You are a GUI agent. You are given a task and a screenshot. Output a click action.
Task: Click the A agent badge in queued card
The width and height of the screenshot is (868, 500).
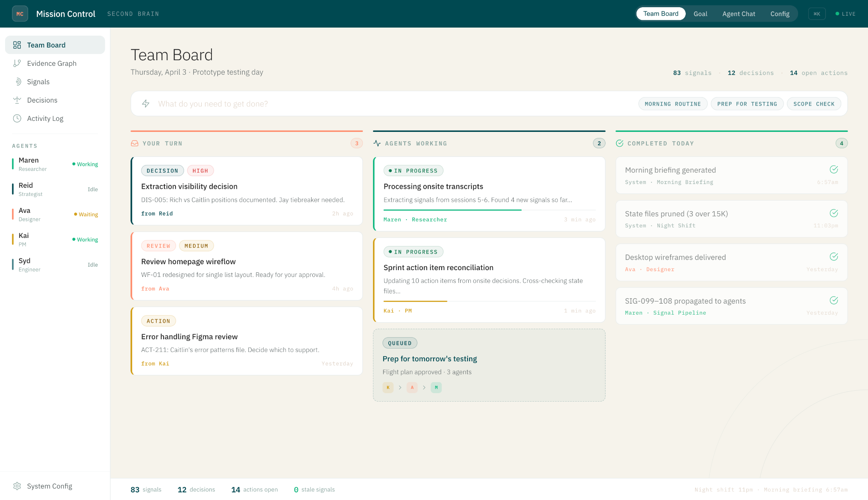pyautogui.click(x=412, y=387)
